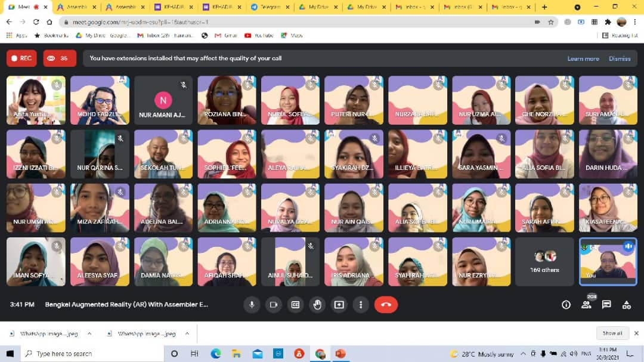Switch to the Telegram browser tab
The width and height of the screenshot is (644, 362).
(270, 7)
